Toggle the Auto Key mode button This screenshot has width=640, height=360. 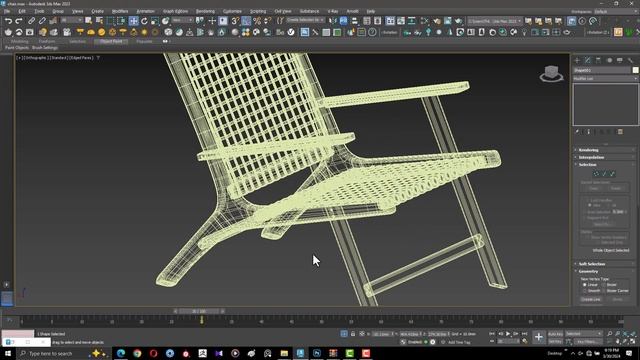555,334
